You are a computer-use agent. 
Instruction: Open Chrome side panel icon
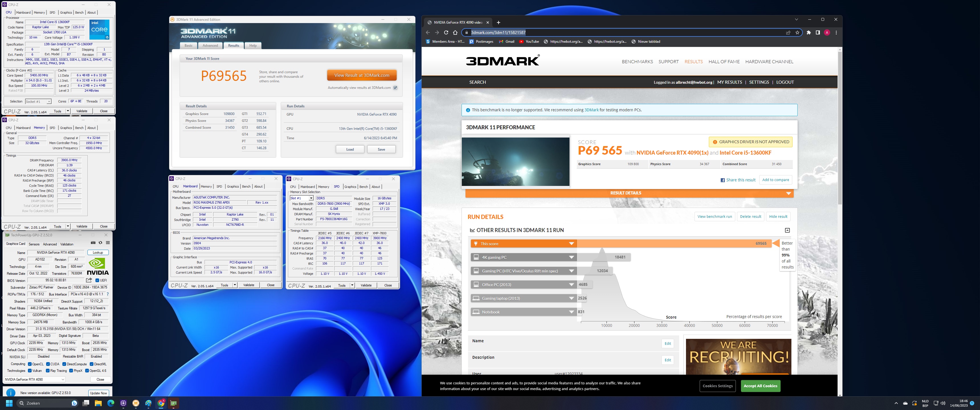[x=818, y=33]
